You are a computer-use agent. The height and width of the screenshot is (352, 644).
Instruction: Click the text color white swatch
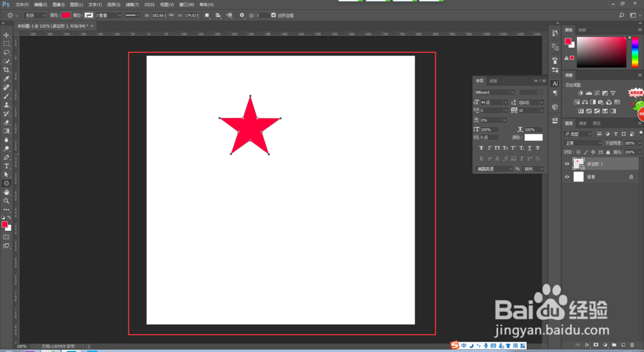click(x=533, y=137)
